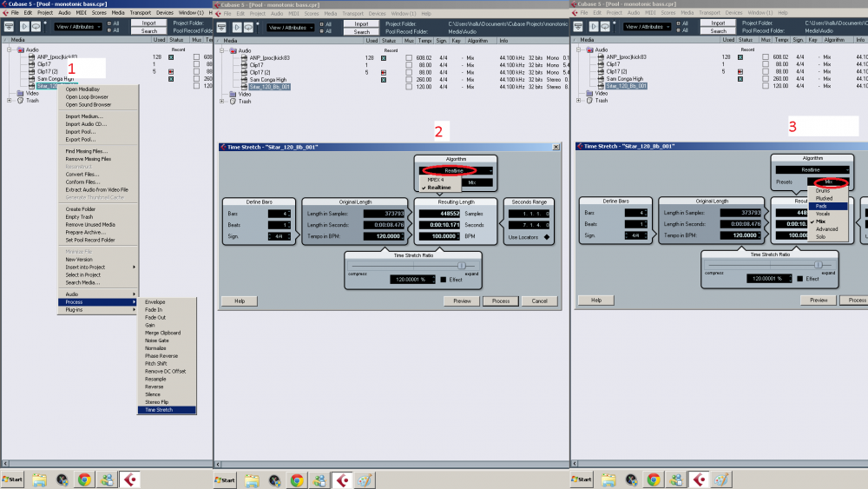Toggle Loop icon in left Pool window toolbar
The height and width of the screenshot is (489, 868).
pyautogui.click(x=36, y=26)
